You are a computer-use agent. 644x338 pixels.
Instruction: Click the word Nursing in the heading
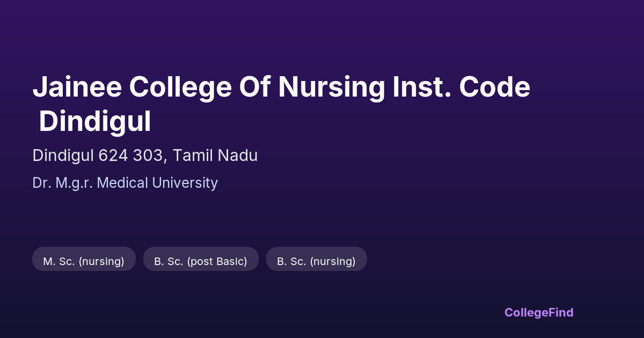(331, 87)
